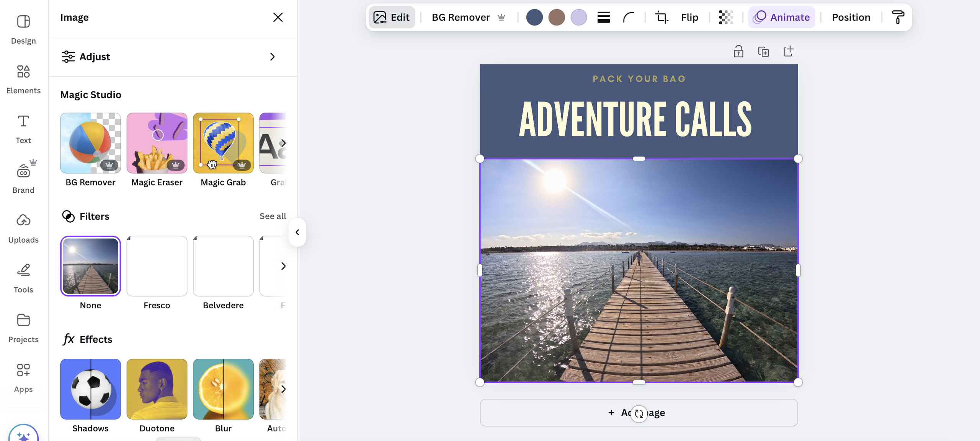The width and height of the screenshot is (980, 441).
Task: Copy style with the paint roller tool
Action: 898,17
